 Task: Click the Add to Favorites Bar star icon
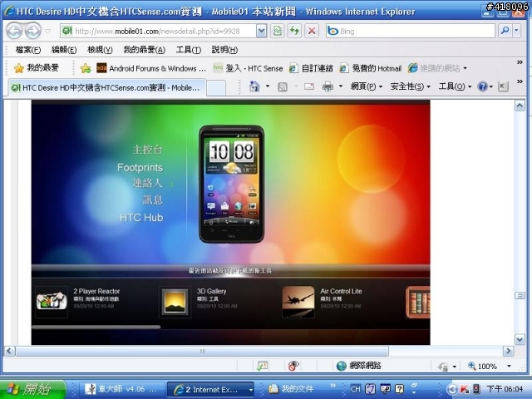[86, 68]
